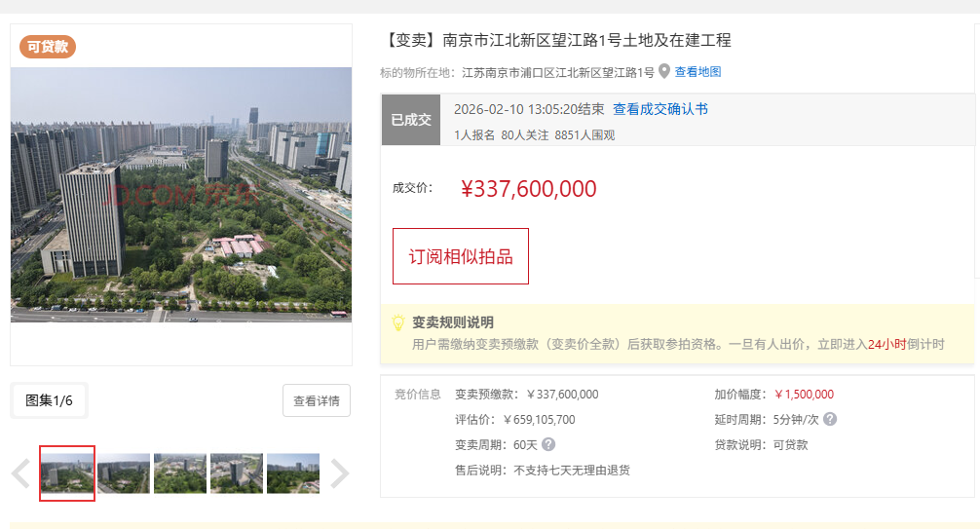
Task: Click 订阅相似拍品 button
Action: (x=461, y=256)
